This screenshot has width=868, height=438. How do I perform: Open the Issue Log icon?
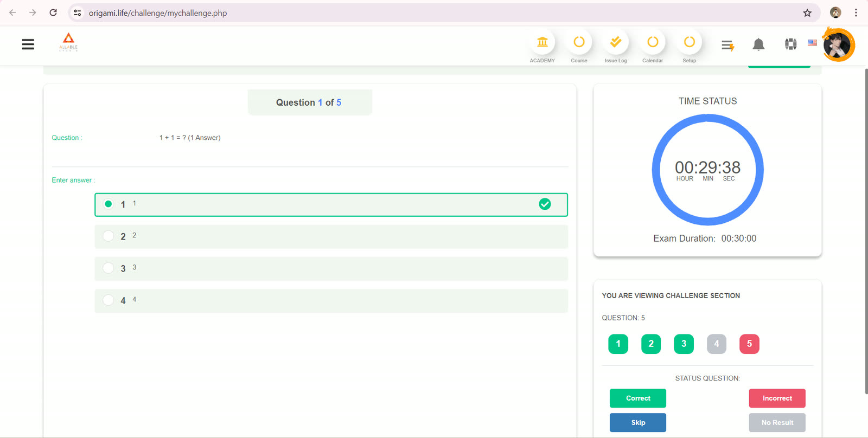616,42
